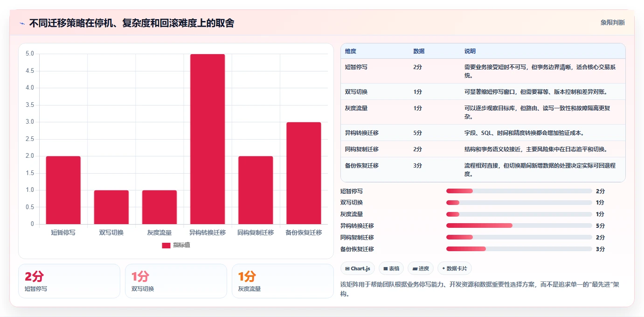
Task: Click the description starting 可以逐步观察目标库
Action: [537, 112]
